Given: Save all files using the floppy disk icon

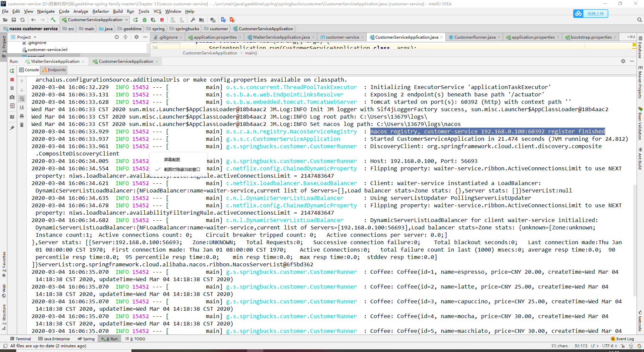Looking at the screenshot, I should pyautogui.click(x=14, y=20).
